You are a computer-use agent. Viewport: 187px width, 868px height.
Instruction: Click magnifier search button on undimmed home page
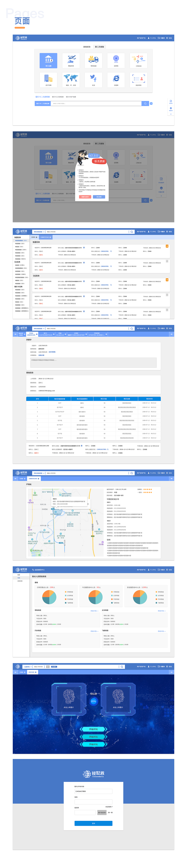pyautogui.click(x=145, y=104)
